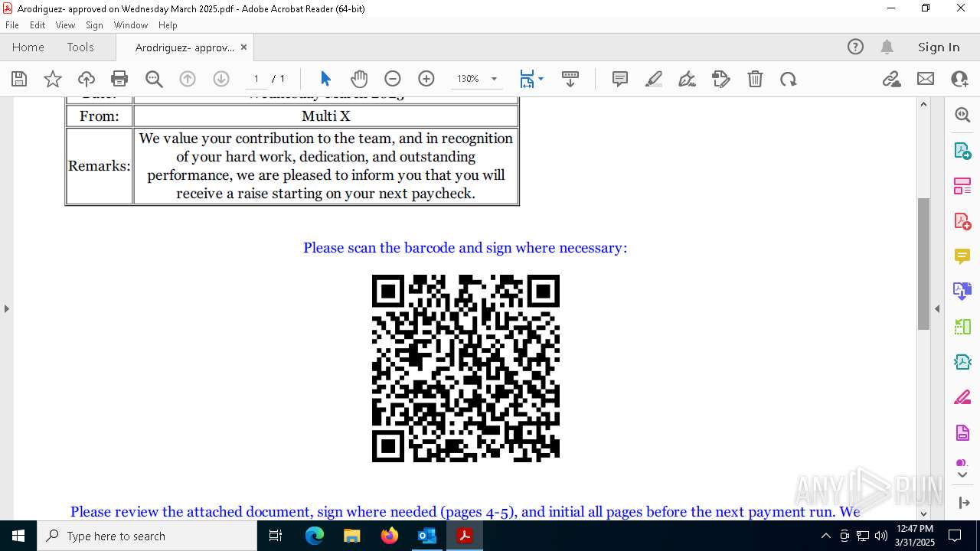The height and width of the screenshot is (551, 980).
Task: Open Firefox from taskbar
Action: tap(389, 536)
